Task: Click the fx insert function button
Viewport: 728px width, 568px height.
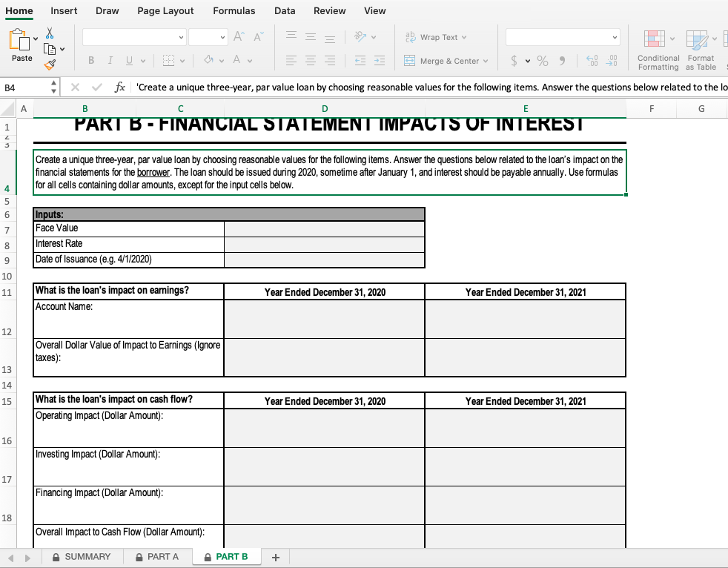Action: click(120, 87)
